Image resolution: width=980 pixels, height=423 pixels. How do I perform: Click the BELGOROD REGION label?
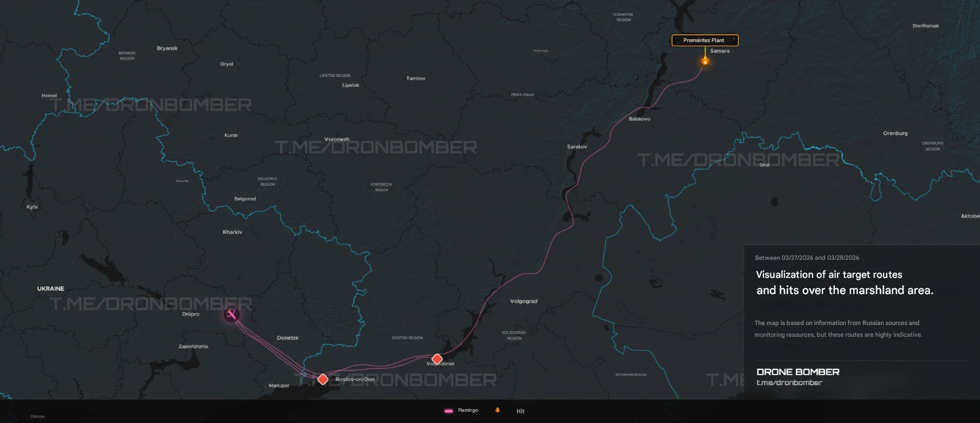[268, 182]
